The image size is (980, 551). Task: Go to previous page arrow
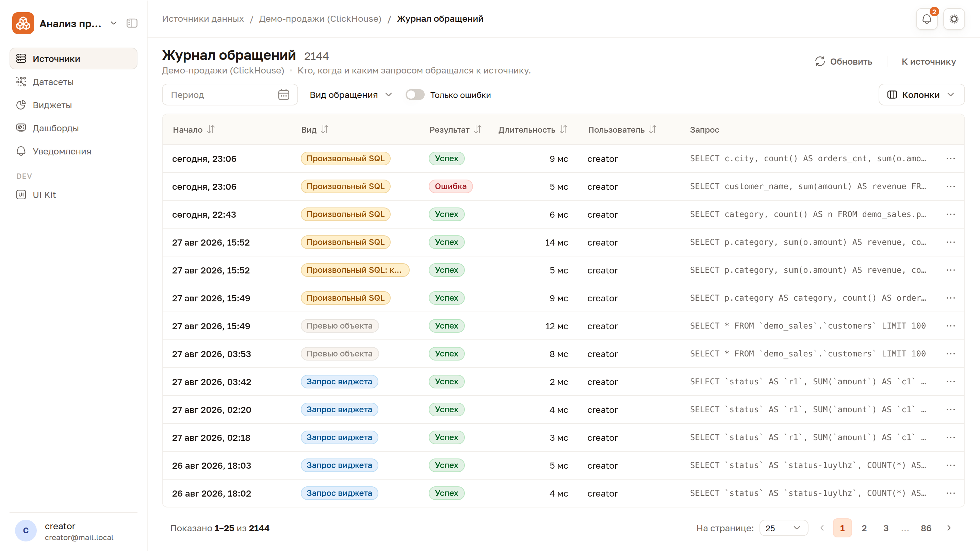point(822,528)
